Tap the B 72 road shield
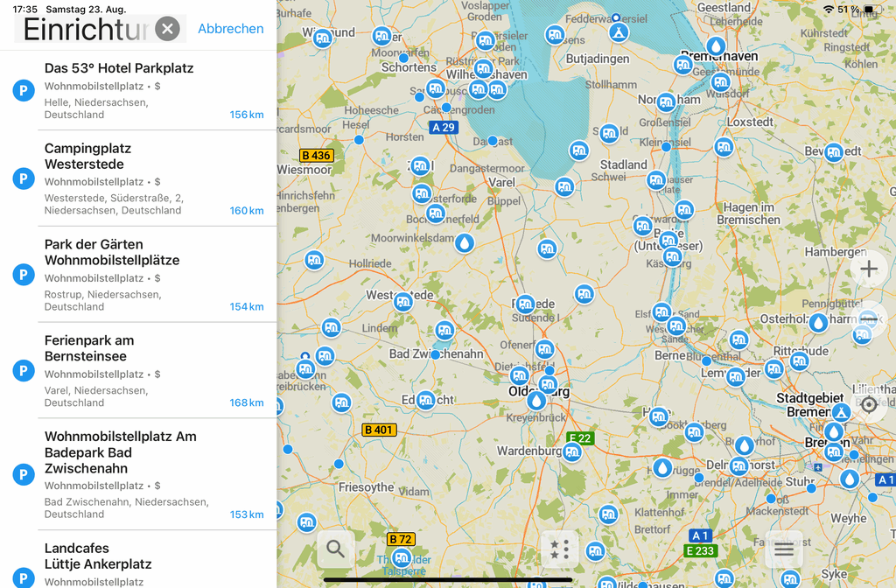This screenshot has width=896, height=588. click(401, 539)
